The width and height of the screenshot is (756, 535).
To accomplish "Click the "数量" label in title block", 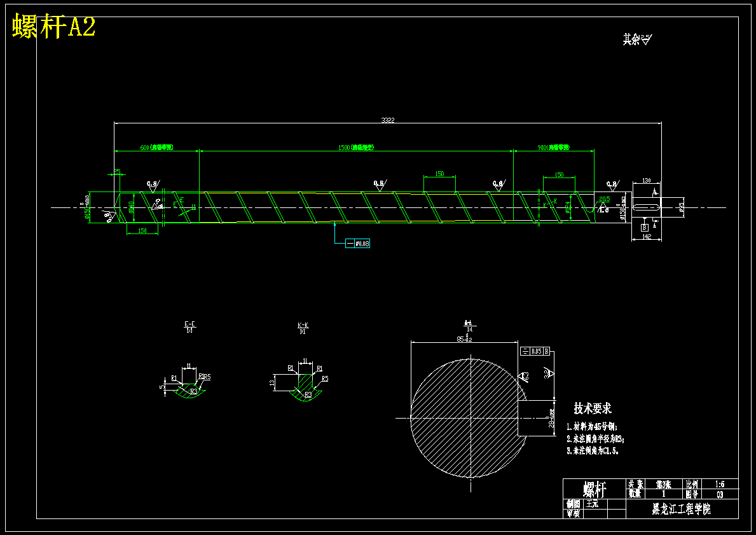I will click(635, 494).
